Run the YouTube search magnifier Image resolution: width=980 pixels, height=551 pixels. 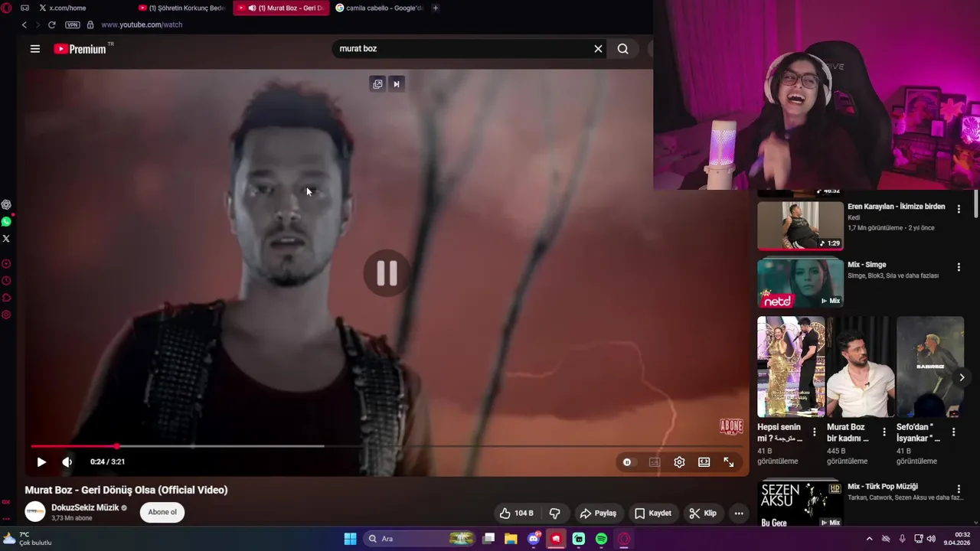622,49
